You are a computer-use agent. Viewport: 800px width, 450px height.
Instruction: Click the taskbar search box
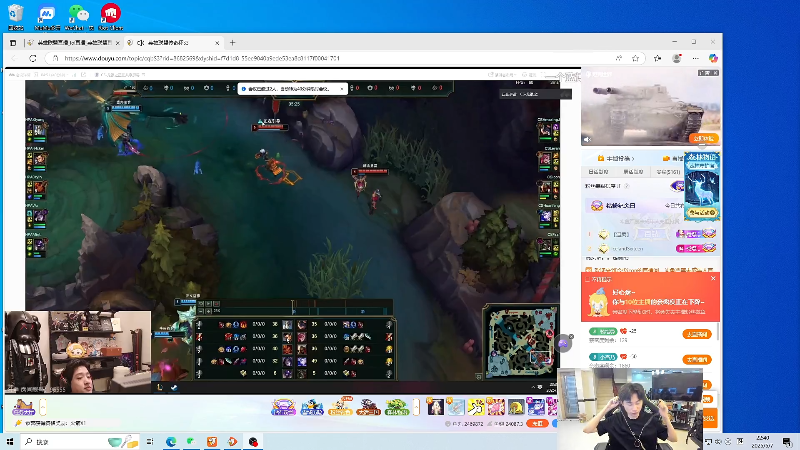tap(81, 442)
